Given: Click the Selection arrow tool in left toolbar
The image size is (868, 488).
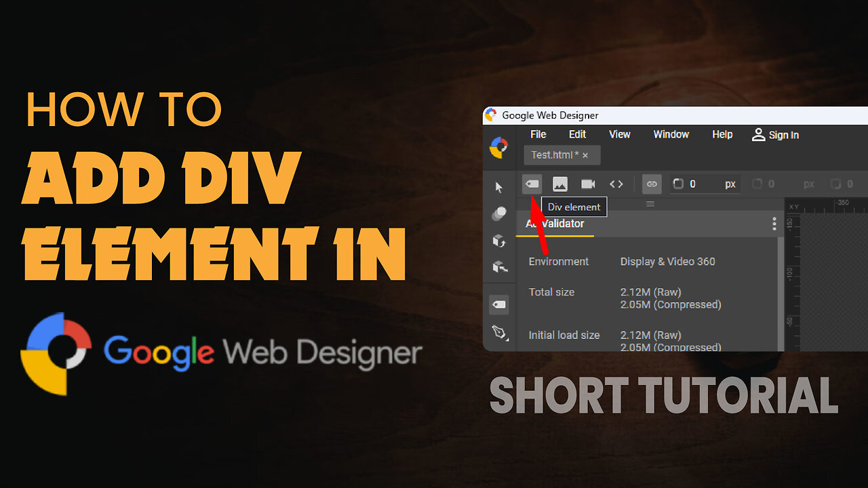Looking at the screenshot, I should (x=499, y=187).
